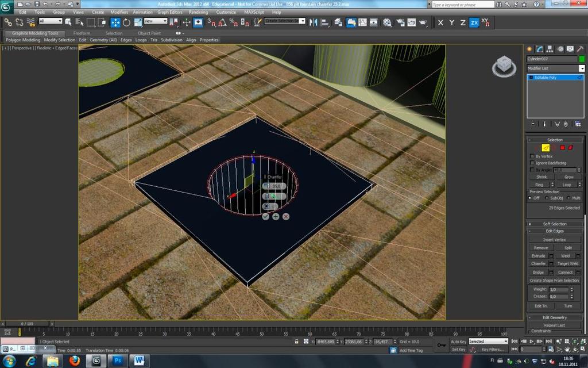Click the time slider showing 0 / 100
This screenshot has height=368, width=588.
click(27, 324)
